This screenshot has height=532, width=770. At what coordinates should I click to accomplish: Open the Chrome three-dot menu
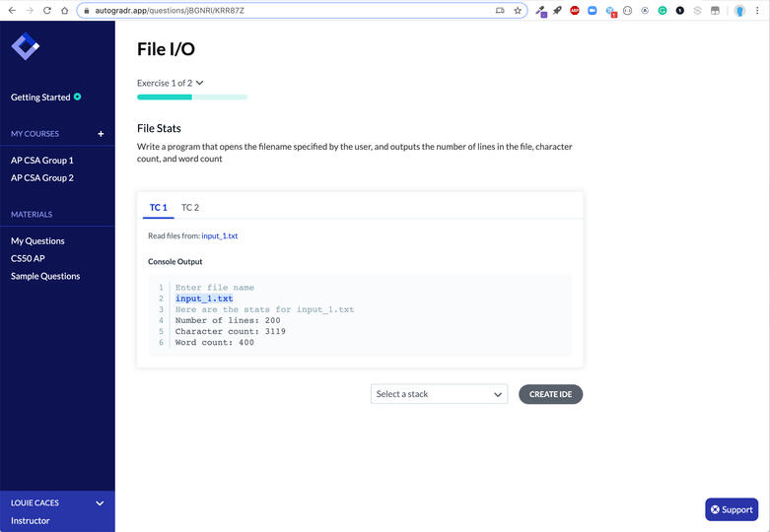[x=757, y=10]
